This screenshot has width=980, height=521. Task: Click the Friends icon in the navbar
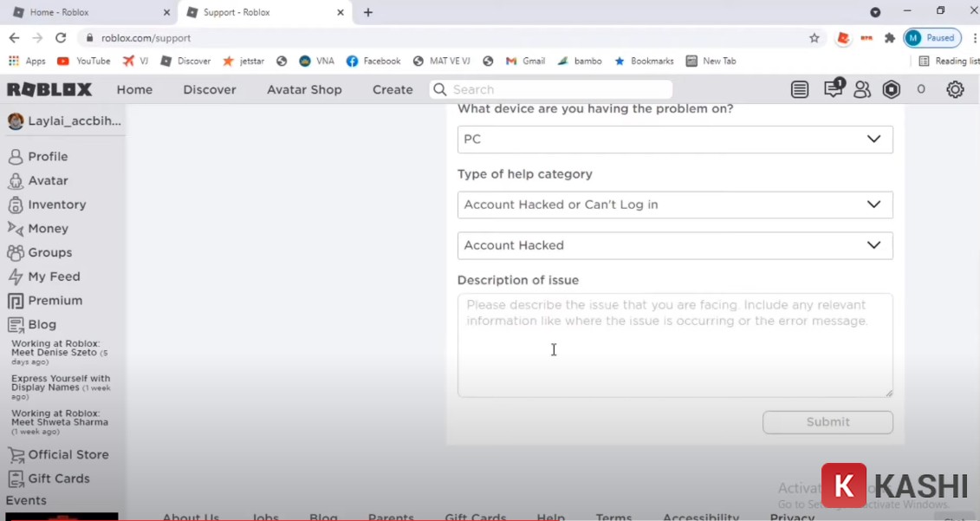point(861,89)
